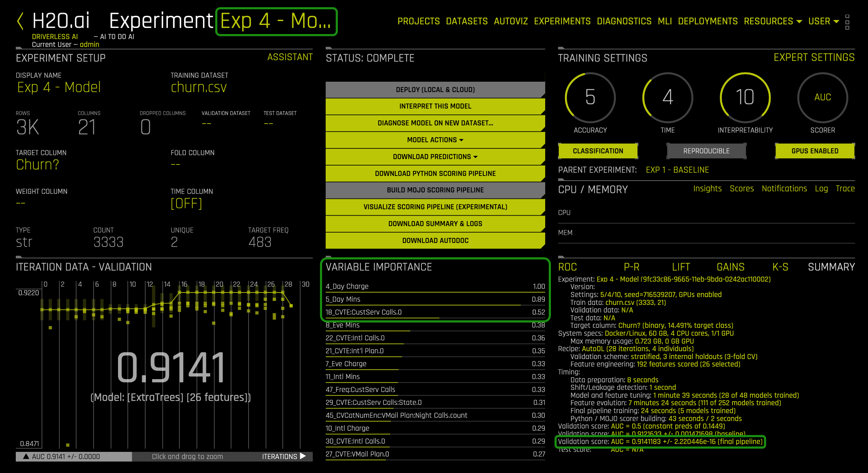Open the MODEL ACTIONS dropdown

pos(435,140)
